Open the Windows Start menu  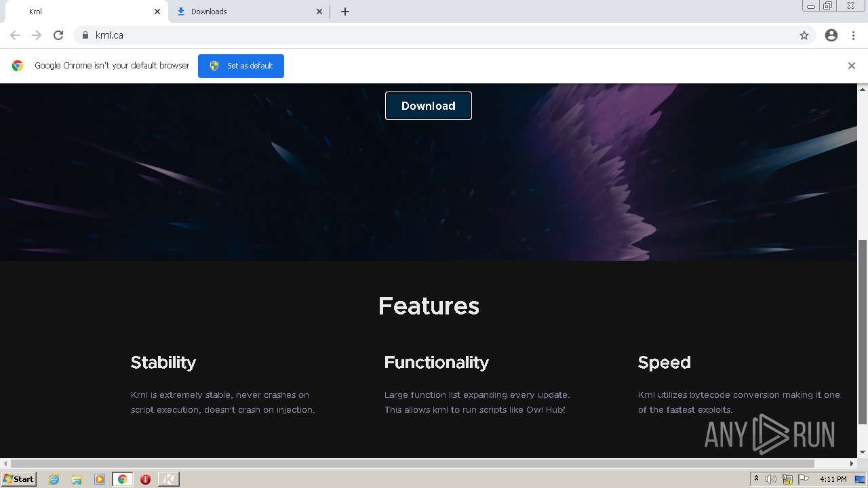(19, 479)
